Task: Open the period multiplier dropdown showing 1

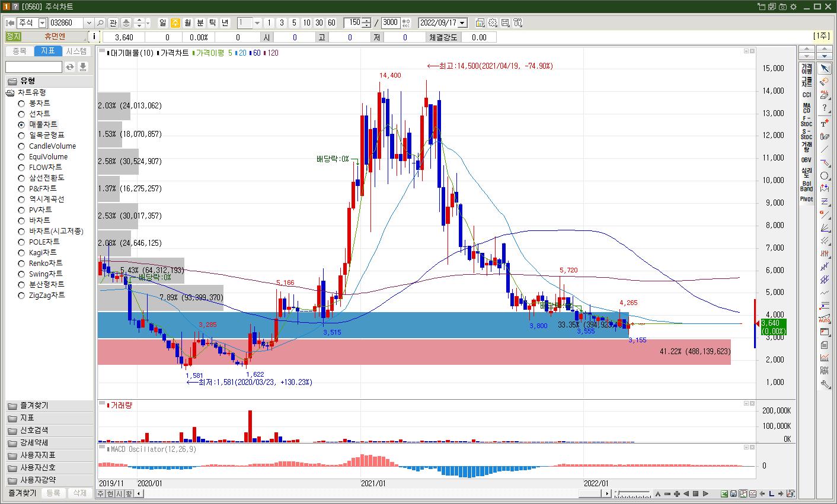Action: click(x=257, y=23)
